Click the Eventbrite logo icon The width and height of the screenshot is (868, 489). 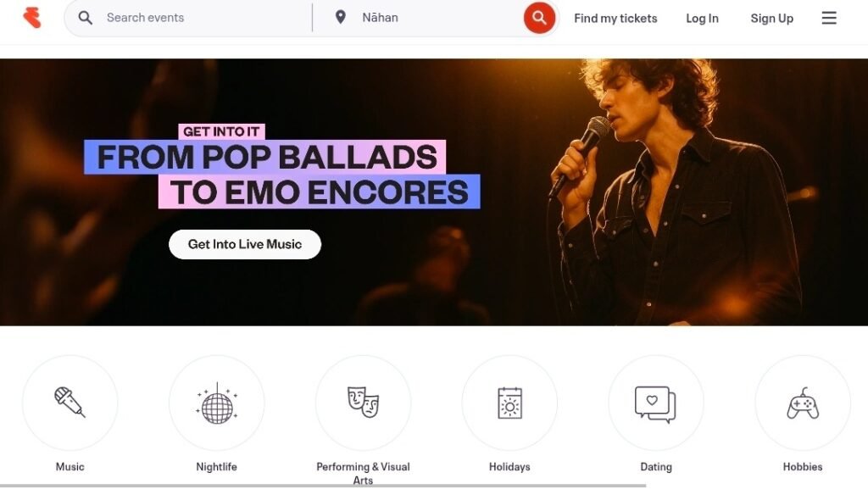32,18
